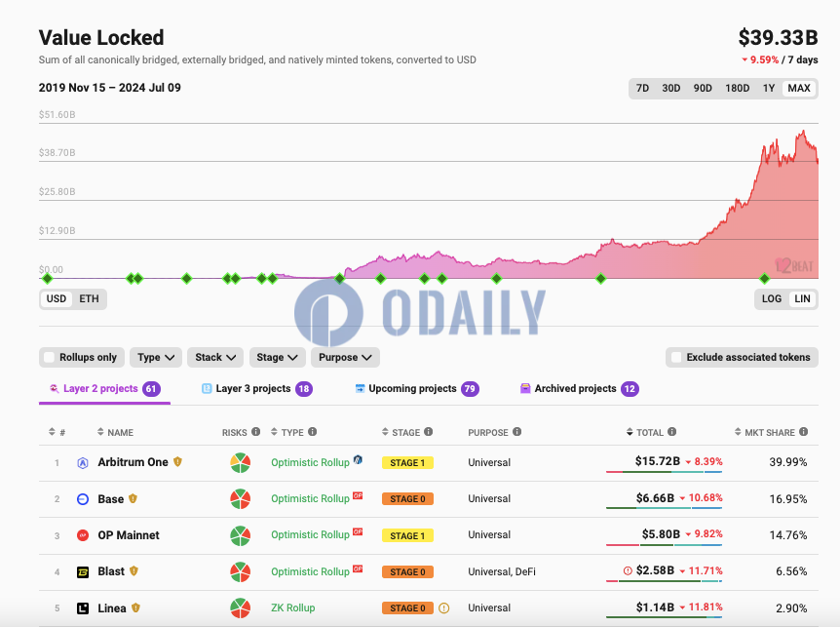Sort table by NAME column

click(x=115, y=432)
